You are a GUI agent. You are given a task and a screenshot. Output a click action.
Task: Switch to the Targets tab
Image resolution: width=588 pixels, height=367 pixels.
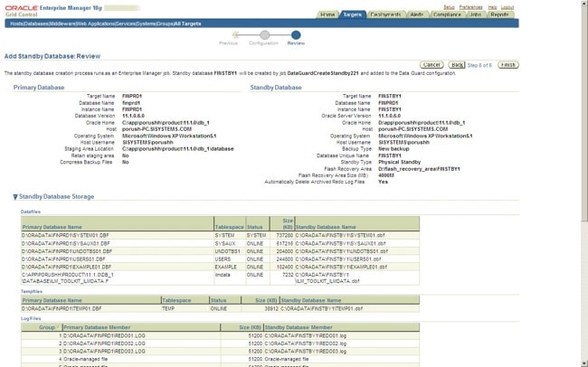coord(352,14)
